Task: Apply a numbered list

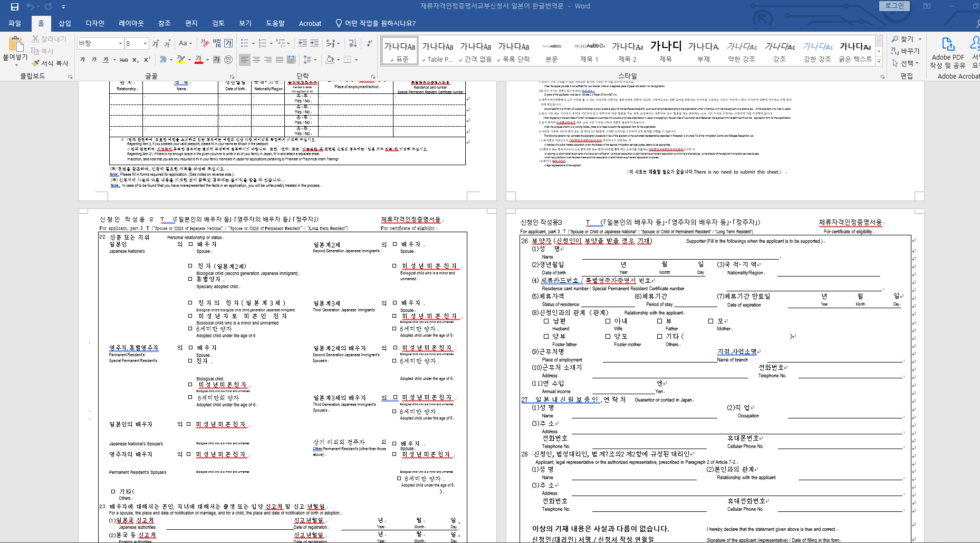Action: pyautogui.click(x=263, y=43)
